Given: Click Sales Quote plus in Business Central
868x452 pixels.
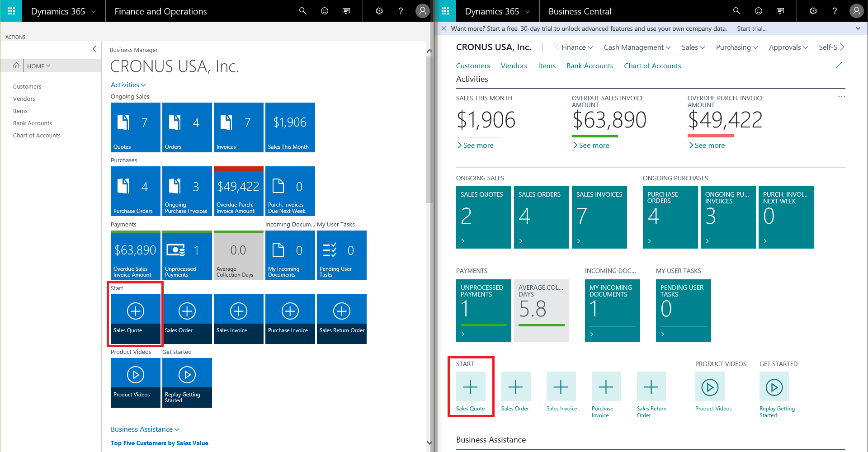Looking at the screenshot, I should [x=471, y=386].
